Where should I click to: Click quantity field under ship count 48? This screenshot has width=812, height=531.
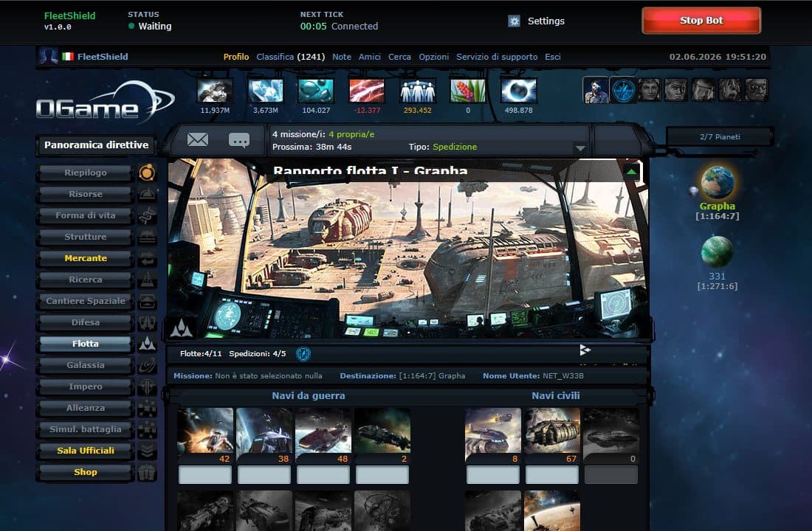(323, 475)
